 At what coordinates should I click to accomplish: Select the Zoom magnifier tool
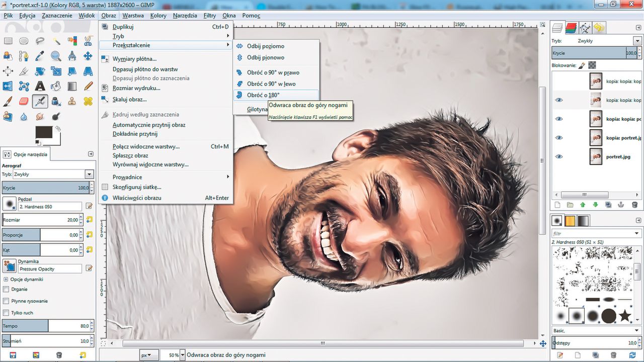56,56
